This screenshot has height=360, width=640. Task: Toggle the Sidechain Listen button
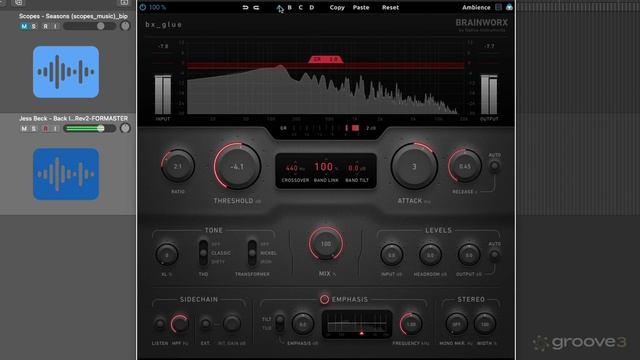(160, 324)
